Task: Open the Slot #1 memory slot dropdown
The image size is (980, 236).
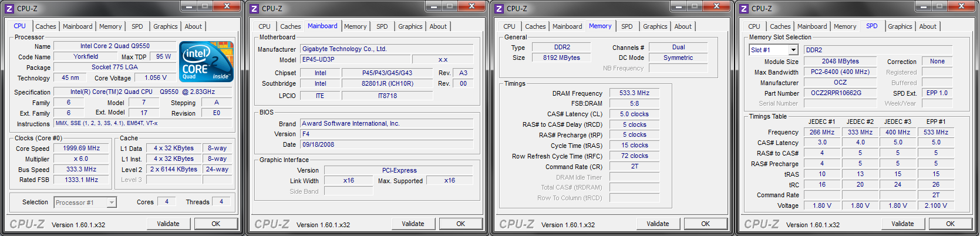Action: [x=774, y=50]
